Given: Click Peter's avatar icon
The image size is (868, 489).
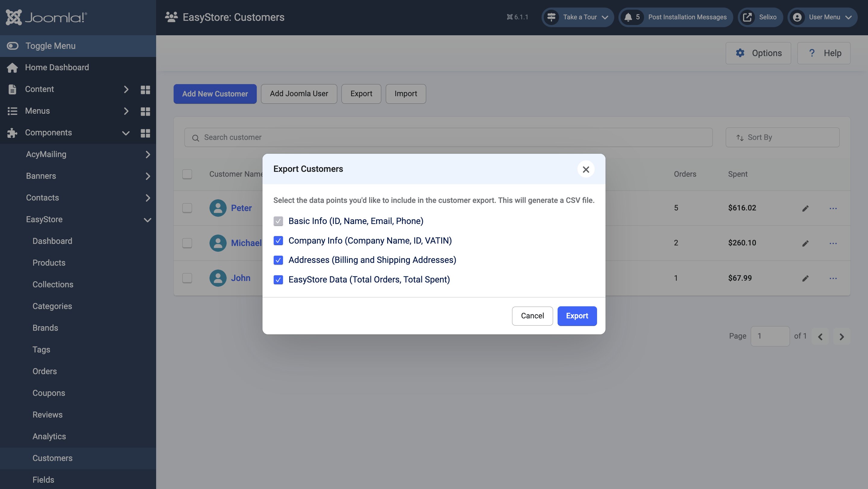Looking at the screenshot, I should [218, 208].
